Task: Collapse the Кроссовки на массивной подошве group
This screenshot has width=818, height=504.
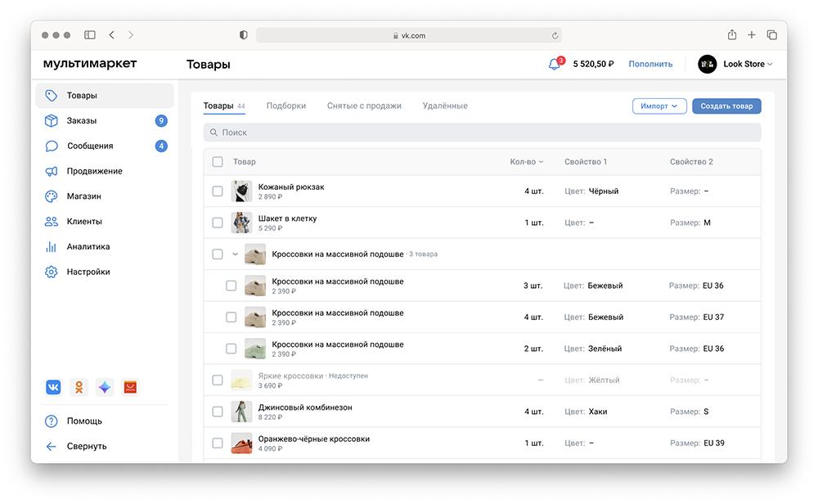Action: click(236, 254)
